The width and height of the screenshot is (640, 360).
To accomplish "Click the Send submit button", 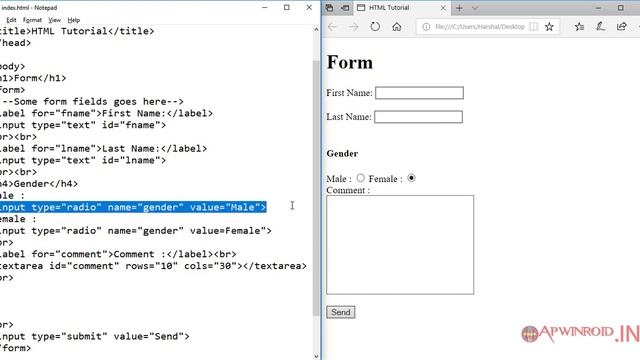I will pos(340,312).
